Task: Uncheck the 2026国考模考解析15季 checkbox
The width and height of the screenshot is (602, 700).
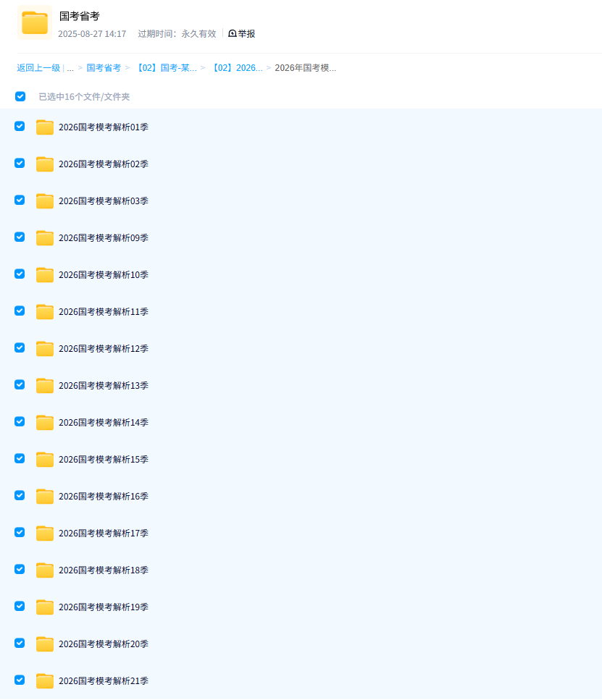Action: [20, 458]
